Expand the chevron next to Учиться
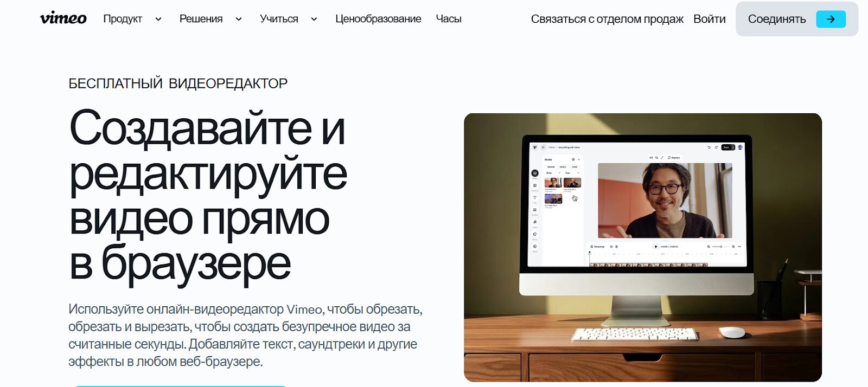 tap(314, 19)
